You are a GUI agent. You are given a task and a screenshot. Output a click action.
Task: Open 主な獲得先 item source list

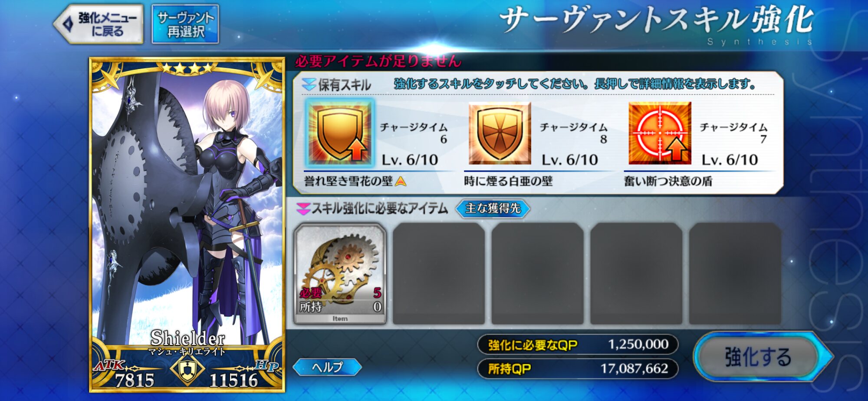click(x=493, y=209)
